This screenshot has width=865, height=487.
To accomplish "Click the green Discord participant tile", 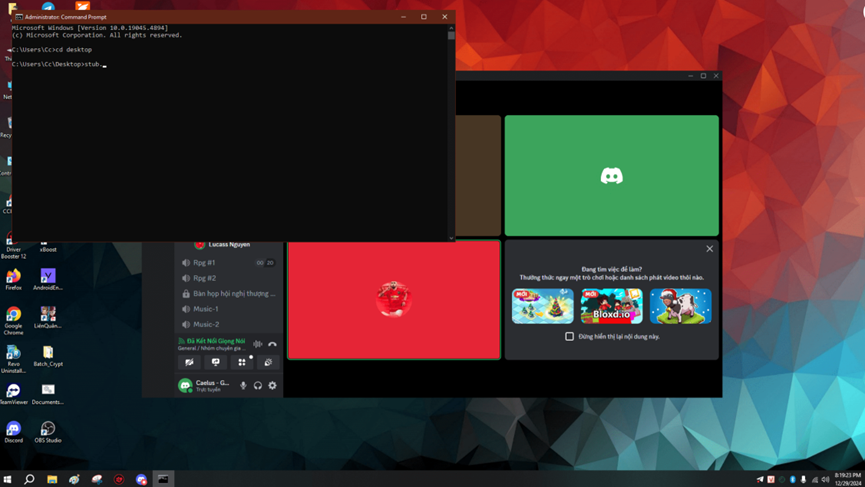I will (611, 176).
